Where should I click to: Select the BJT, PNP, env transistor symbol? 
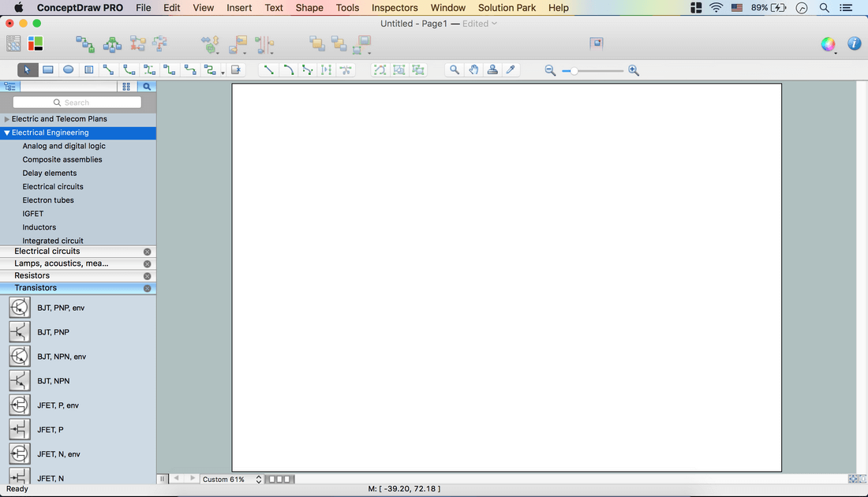[x=20, y=308]
